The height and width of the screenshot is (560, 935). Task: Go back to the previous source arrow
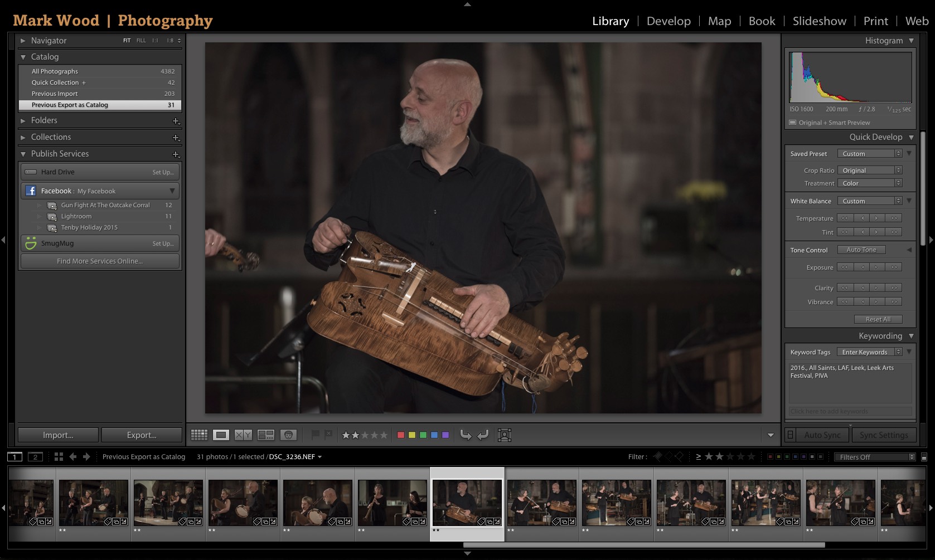73,457
